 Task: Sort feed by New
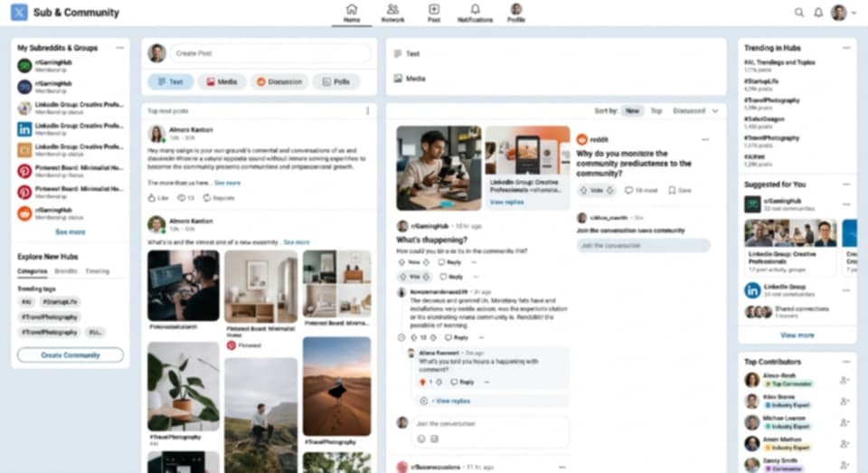632,110
